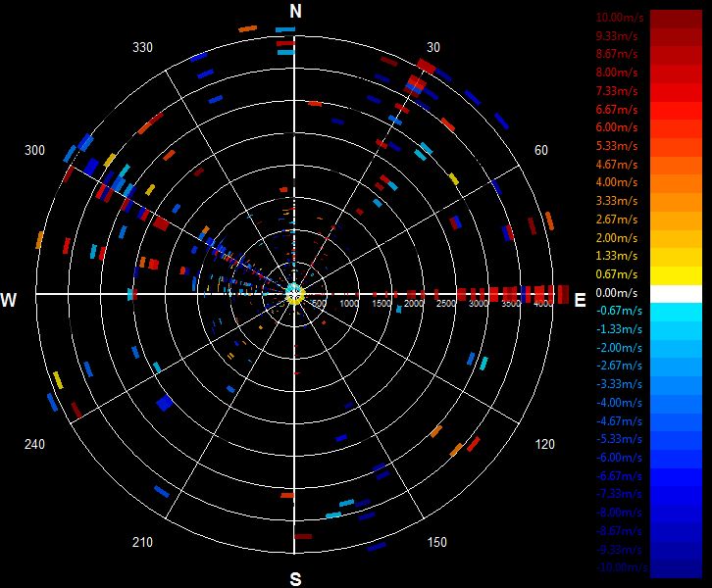
Task: Pick the cyan band beside -0.67m/s
Action: (x=676, y=313)
